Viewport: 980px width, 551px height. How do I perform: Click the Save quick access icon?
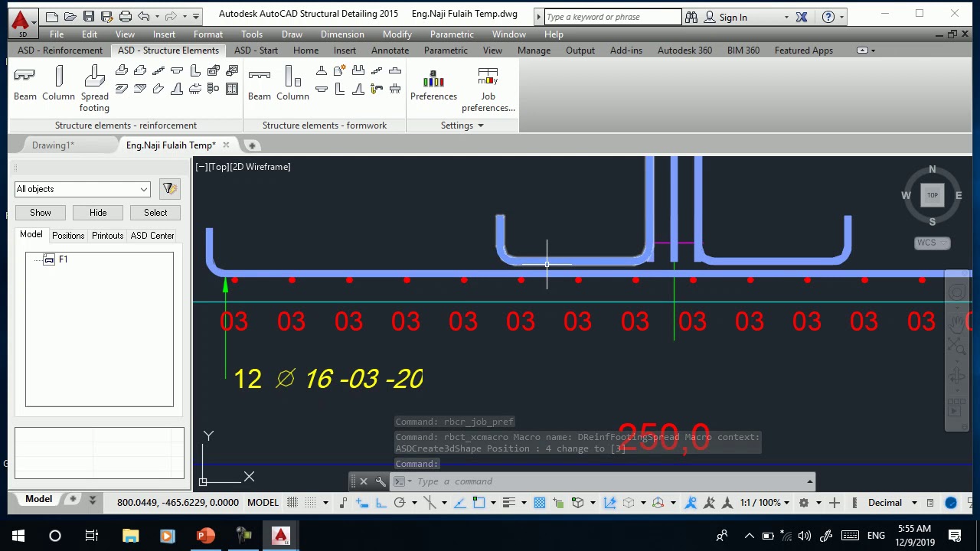88,16
